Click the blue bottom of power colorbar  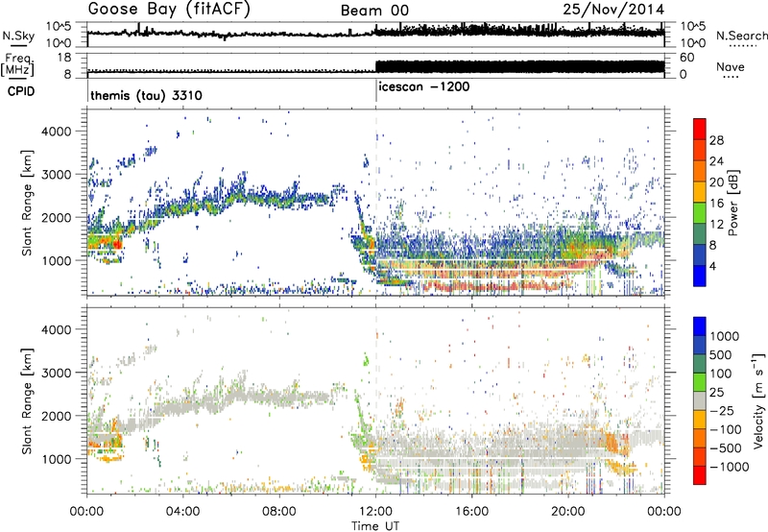[x=700, y=276]
